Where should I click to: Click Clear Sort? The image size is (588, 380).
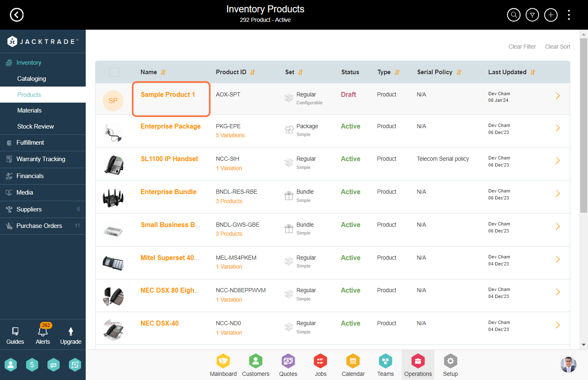point(558,47)
